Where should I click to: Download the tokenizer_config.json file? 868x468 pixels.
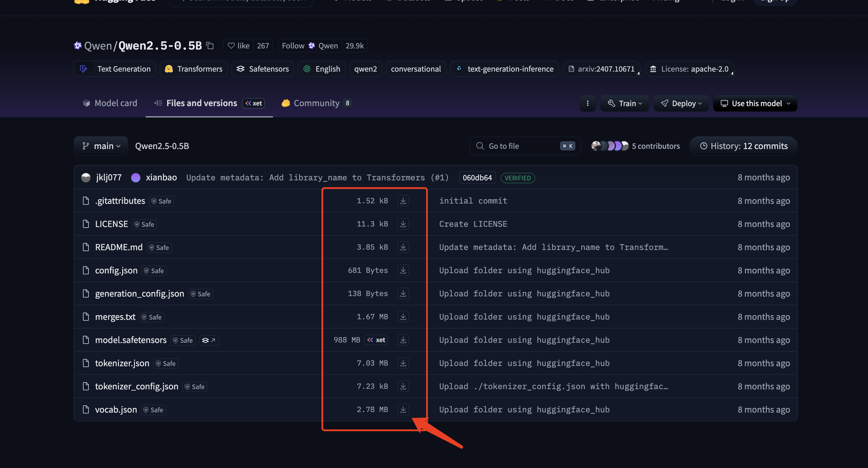(x=403, y=387)
